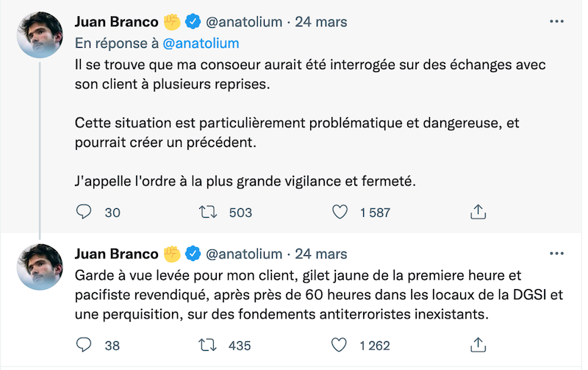Open more options for the first tweet

(x=556, y=22)
